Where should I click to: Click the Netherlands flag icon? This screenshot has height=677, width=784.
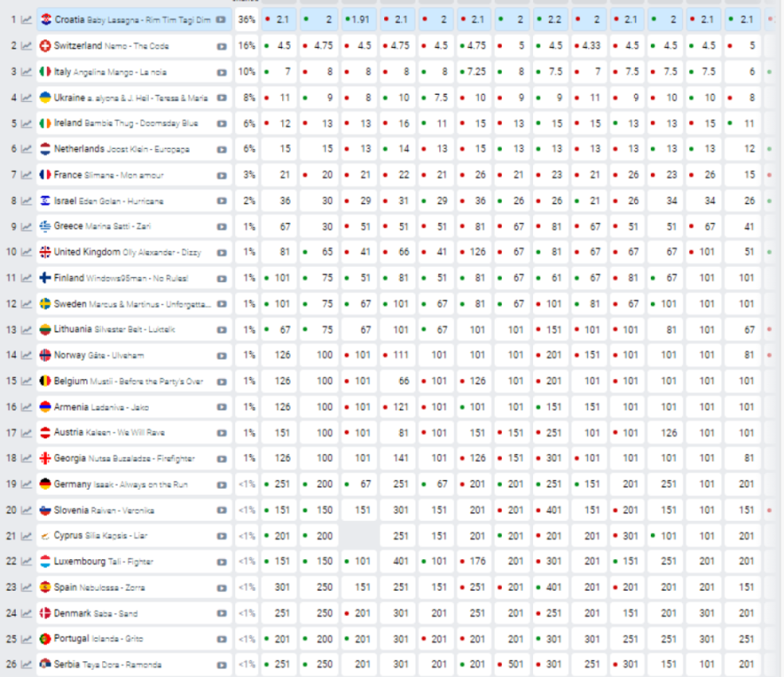pos(45,149)
